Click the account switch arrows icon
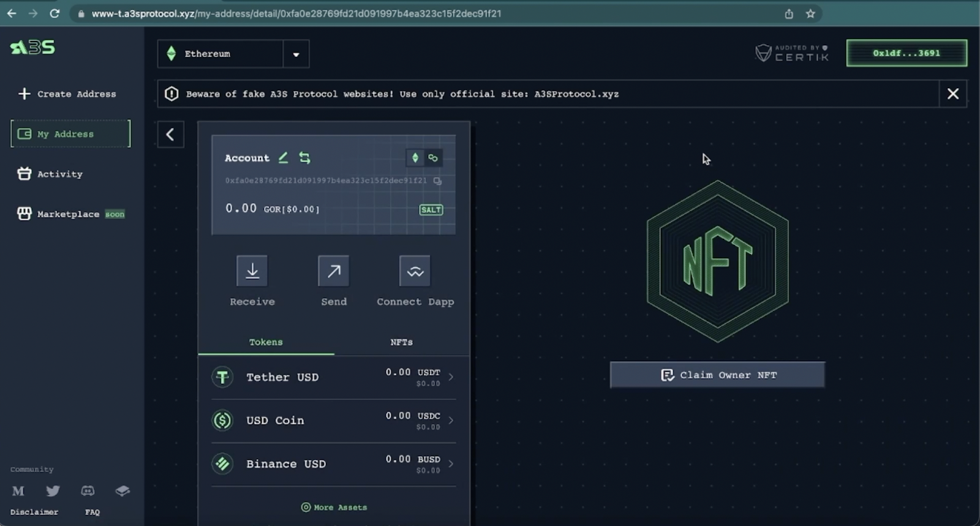980x526 pixels. point(304,158)
